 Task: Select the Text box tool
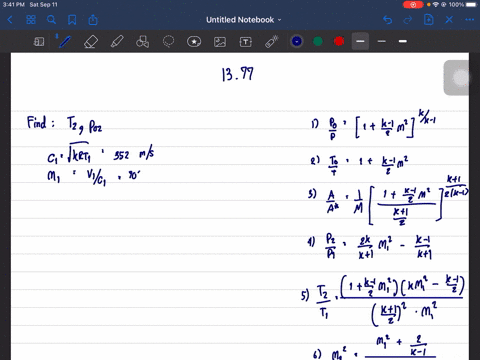coord(246,42)
